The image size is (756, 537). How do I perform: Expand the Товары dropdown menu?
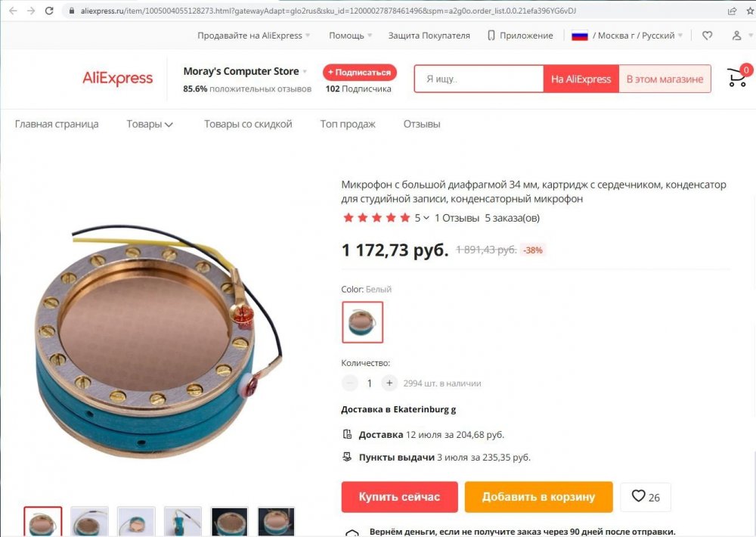pyautogui.click(x=150, y=124)
